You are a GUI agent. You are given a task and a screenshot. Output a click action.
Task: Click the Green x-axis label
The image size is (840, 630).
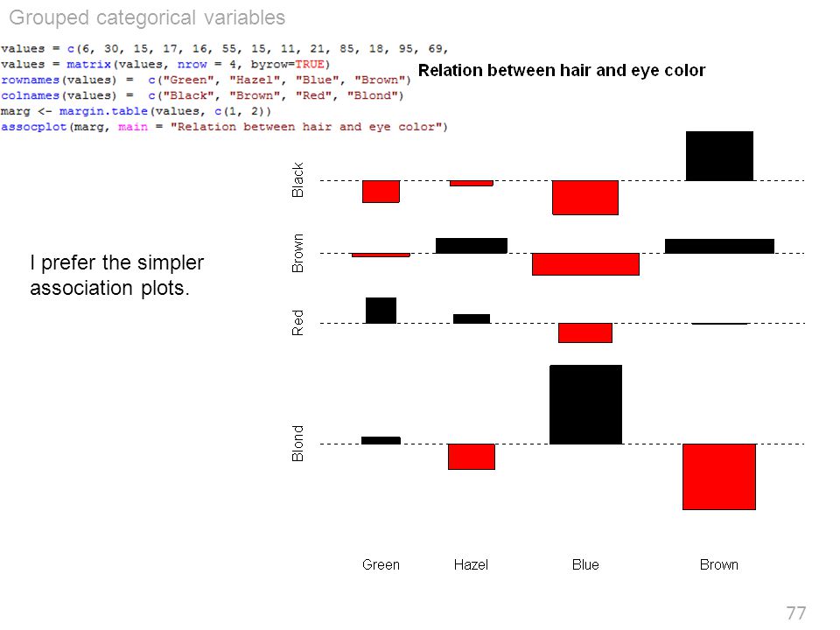coord(381,564)
